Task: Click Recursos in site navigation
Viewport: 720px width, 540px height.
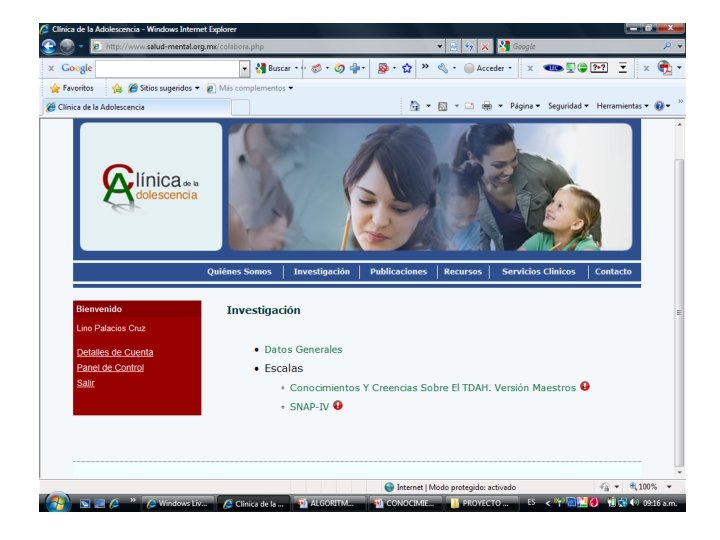Action: [462, 271]
